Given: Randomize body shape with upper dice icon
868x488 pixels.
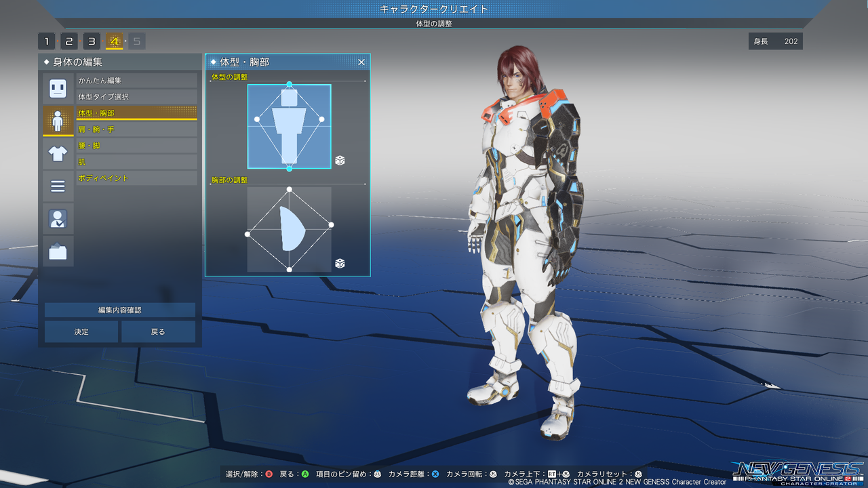Looking at the screenshot, I should pos(340,161).
